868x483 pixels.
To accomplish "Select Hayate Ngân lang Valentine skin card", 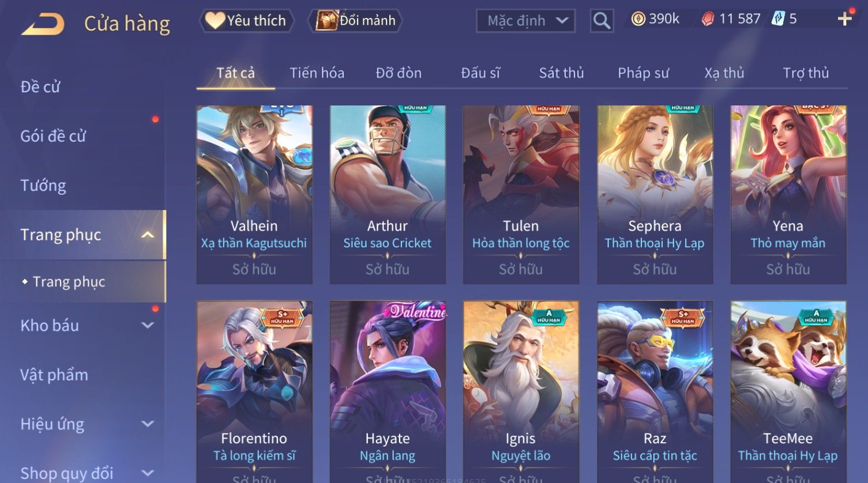I will [x=388, y=392].
